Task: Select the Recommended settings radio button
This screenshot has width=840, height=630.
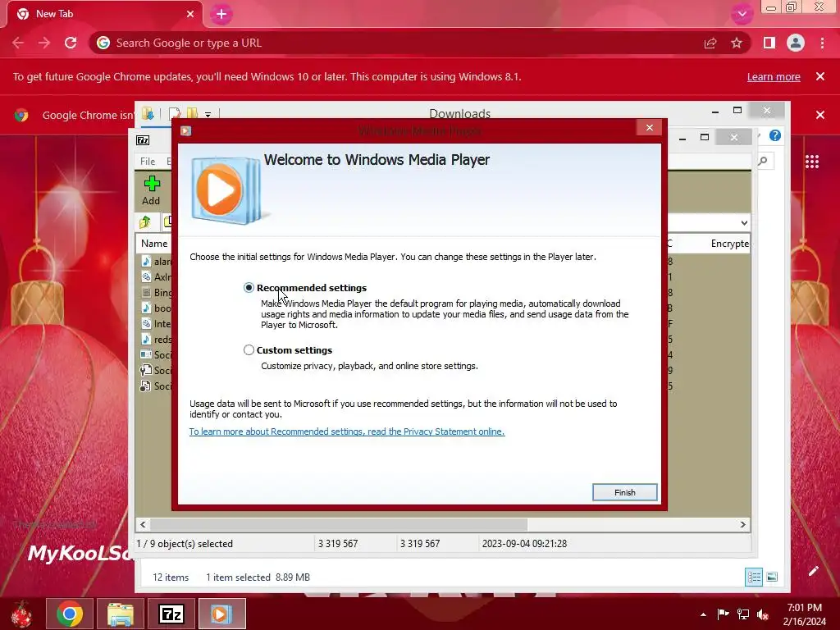Action: [249, 288]
